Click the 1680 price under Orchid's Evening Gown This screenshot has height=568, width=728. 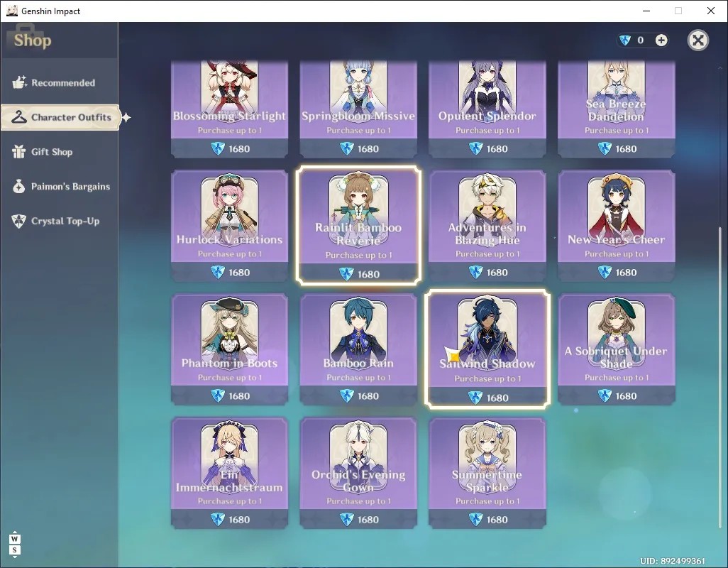point(368,519)
